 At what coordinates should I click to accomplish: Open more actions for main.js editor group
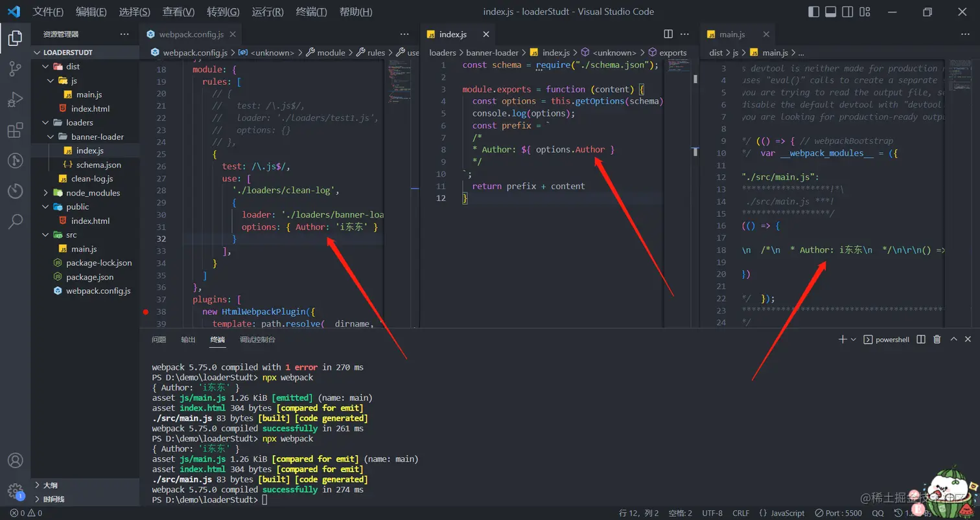(x=966, y=34)
